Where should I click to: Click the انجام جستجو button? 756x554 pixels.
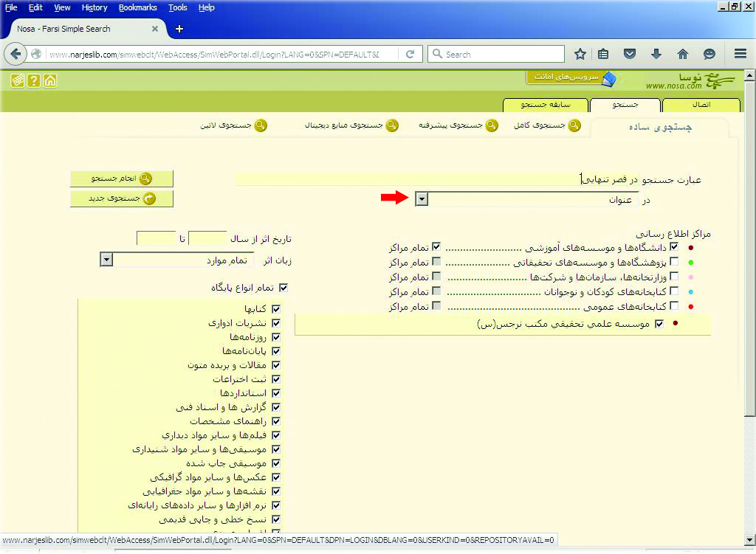click(122, 179)
